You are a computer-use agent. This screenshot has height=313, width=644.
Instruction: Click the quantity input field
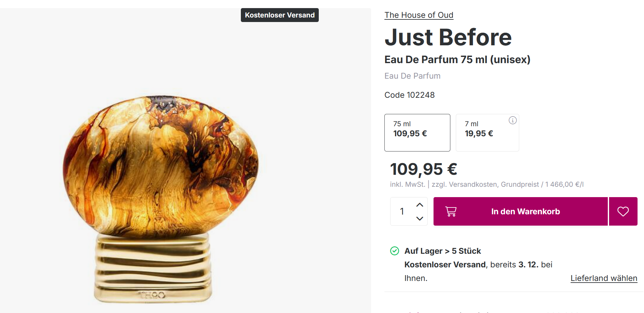click(402, 211)
